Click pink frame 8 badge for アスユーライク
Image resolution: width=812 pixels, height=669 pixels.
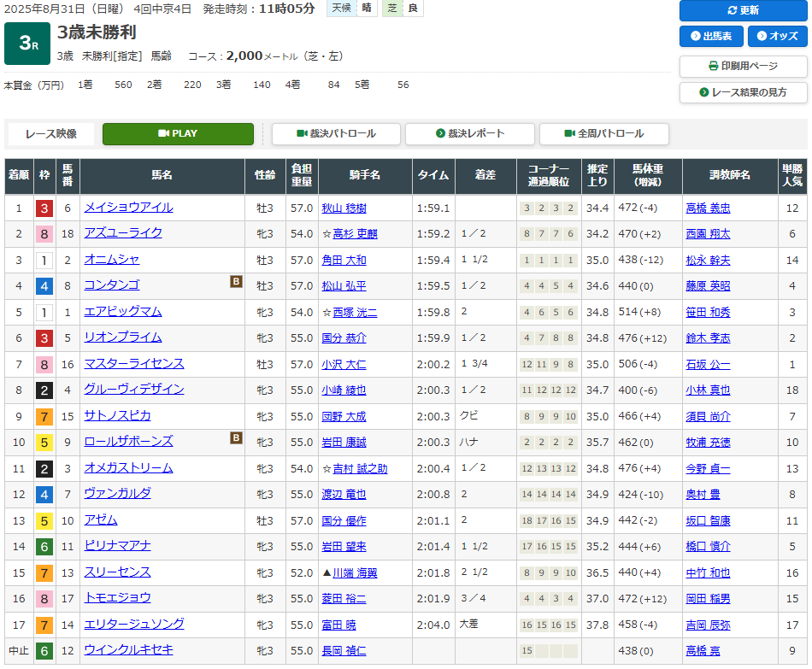44,234
